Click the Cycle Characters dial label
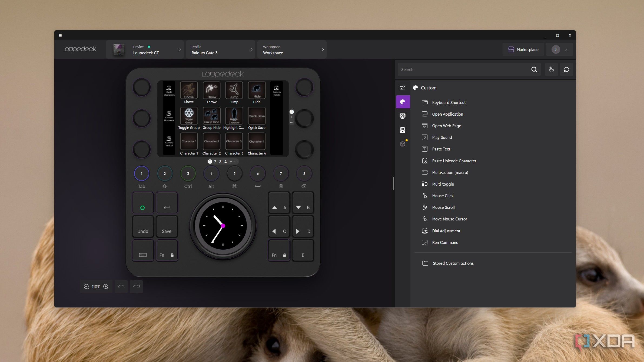Viewport: 644px width, 362px height. pyautogui.click(x=169, y=91)
